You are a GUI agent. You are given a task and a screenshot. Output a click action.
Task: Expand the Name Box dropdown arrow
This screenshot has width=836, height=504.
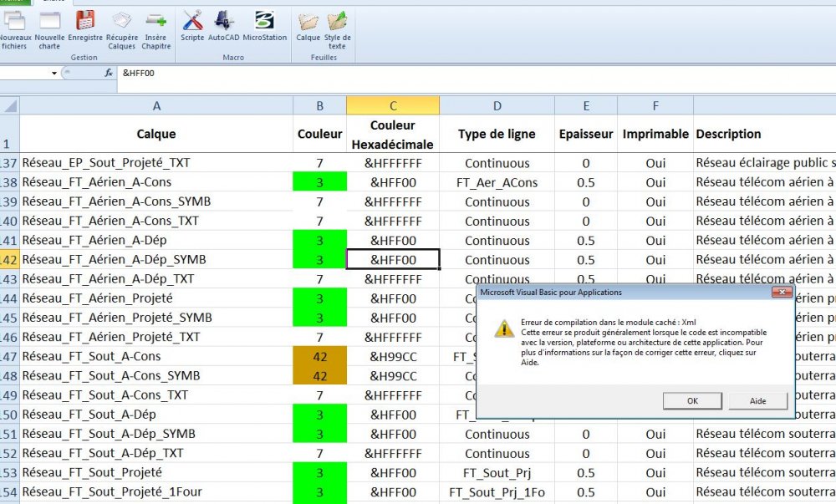pyautogui.click(x=54, y=73)
